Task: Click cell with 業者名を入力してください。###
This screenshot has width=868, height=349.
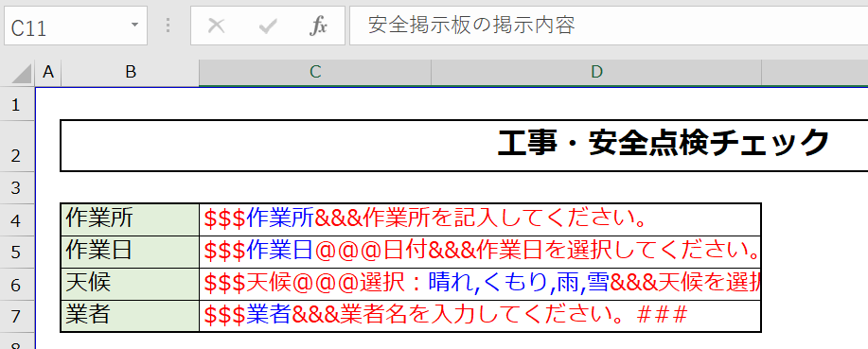Action: 480,316
